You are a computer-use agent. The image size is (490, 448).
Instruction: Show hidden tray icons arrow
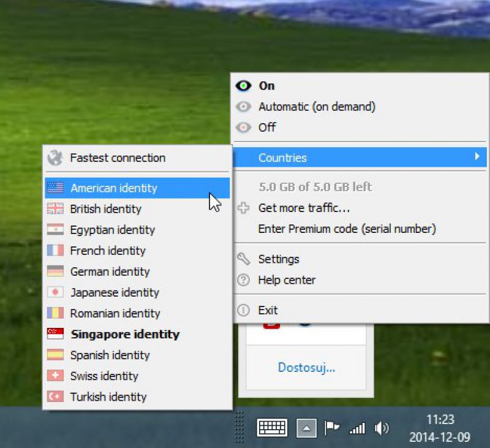point(307,428)
